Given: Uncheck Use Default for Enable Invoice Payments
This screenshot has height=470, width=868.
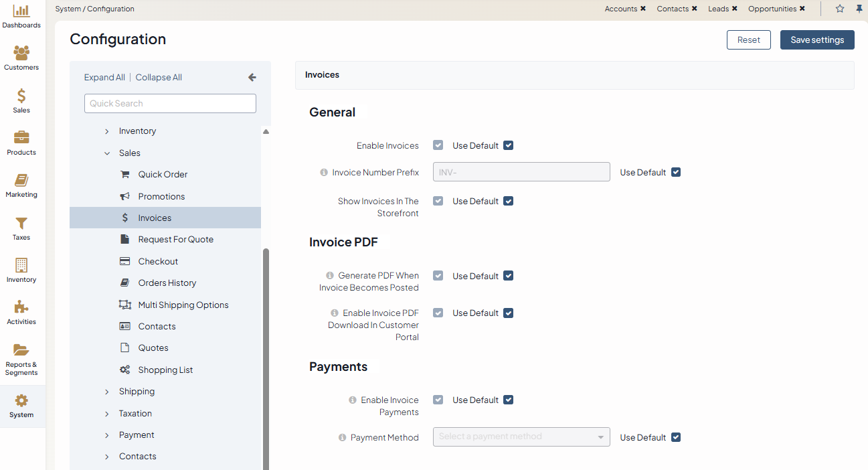Looking at the screenshot, I should point(508,400).
